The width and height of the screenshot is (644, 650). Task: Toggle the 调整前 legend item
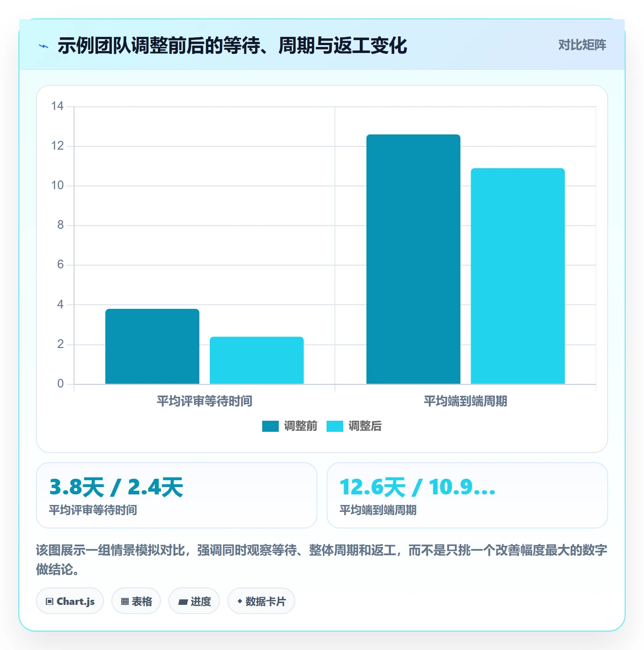pyautogui.click(x=290, y=426)
